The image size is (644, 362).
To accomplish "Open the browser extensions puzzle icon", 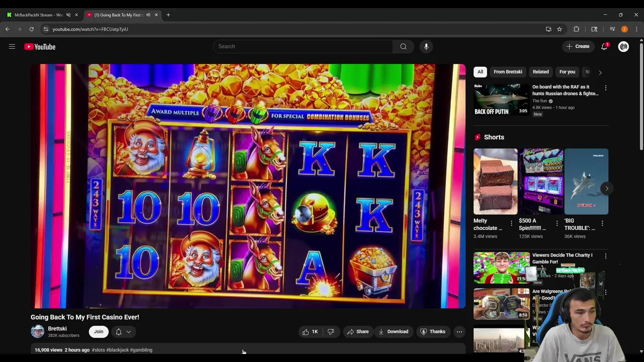I will click(x=577, y=29).
